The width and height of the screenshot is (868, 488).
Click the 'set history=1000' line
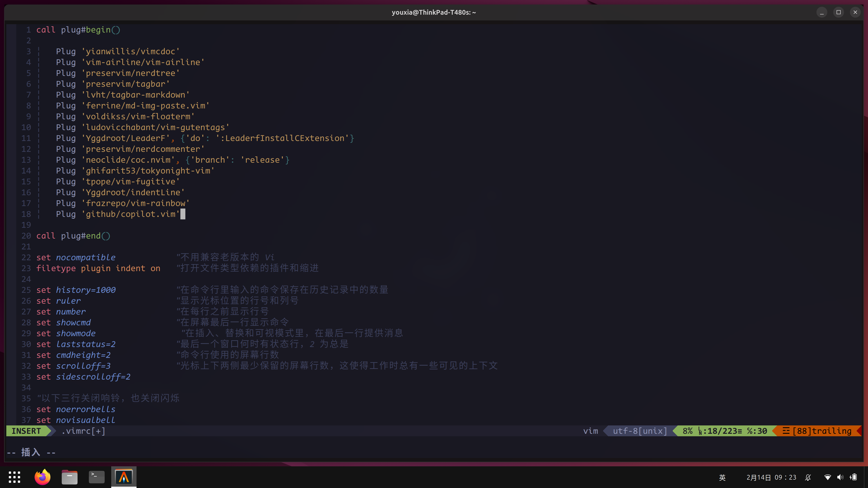coord(76,290)
